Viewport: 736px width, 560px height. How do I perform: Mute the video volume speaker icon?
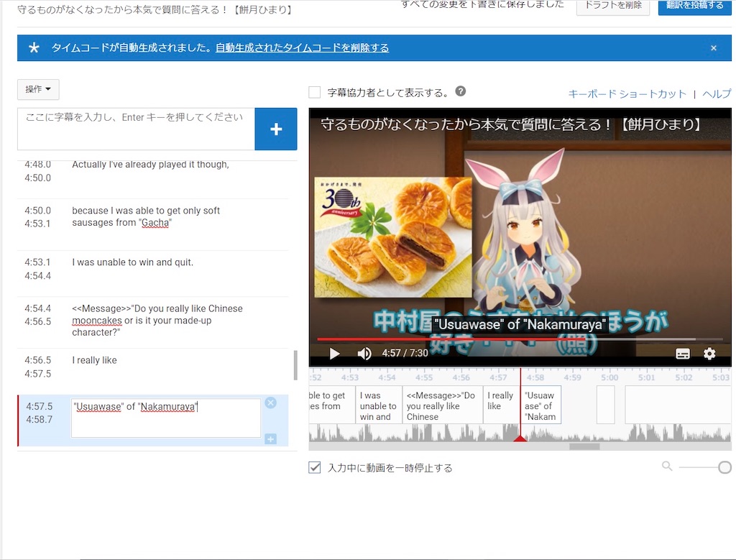(364, 354)
